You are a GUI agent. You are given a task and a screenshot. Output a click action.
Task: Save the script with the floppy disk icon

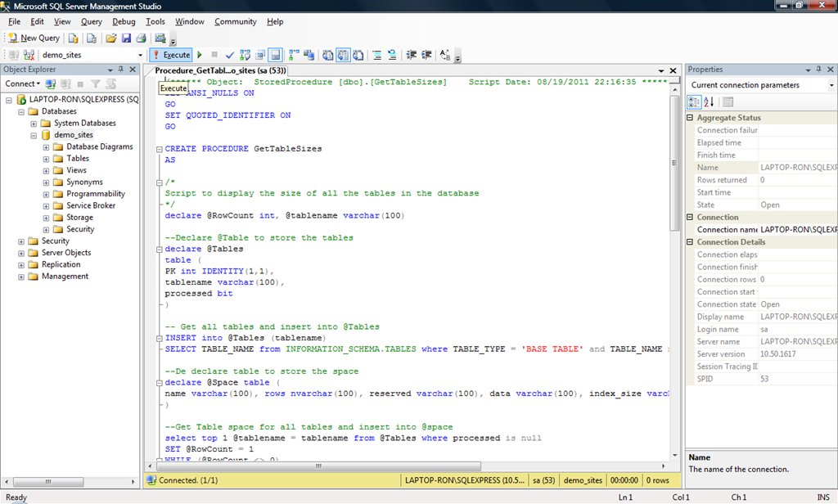pyautogui.click(x=126, y=38)
